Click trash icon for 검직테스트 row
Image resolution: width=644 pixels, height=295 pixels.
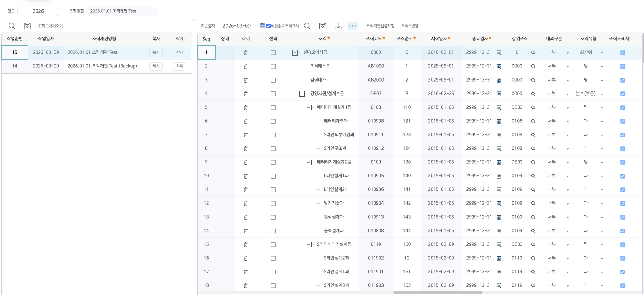point(246,80)
